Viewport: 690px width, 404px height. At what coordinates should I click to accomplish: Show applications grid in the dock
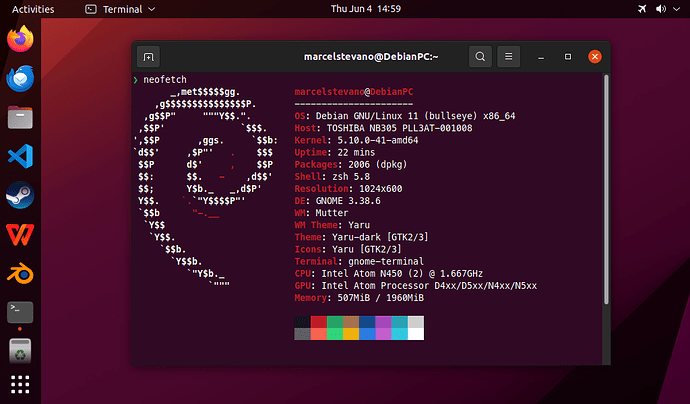[x=20, y=384]
